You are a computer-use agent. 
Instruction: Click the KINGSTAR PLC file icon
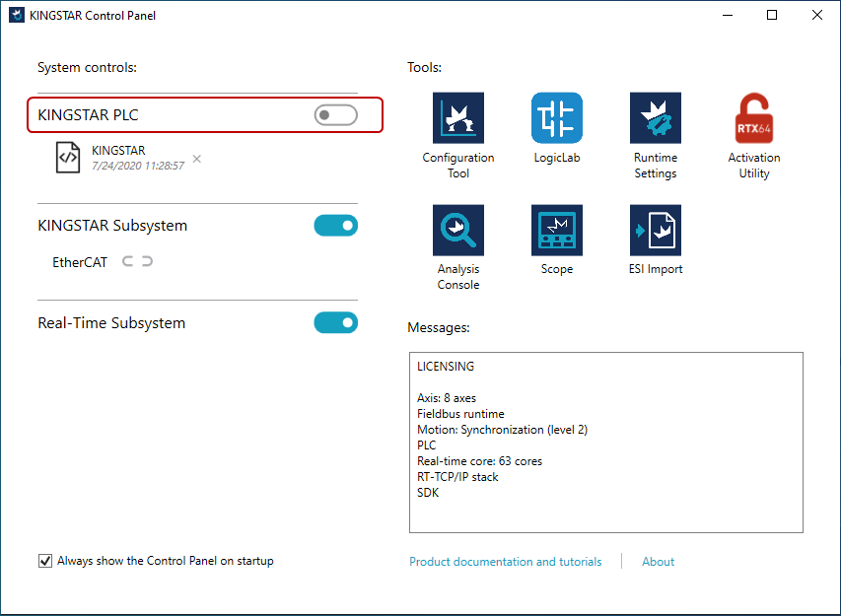pyautogui.click(x=68, y=158)
